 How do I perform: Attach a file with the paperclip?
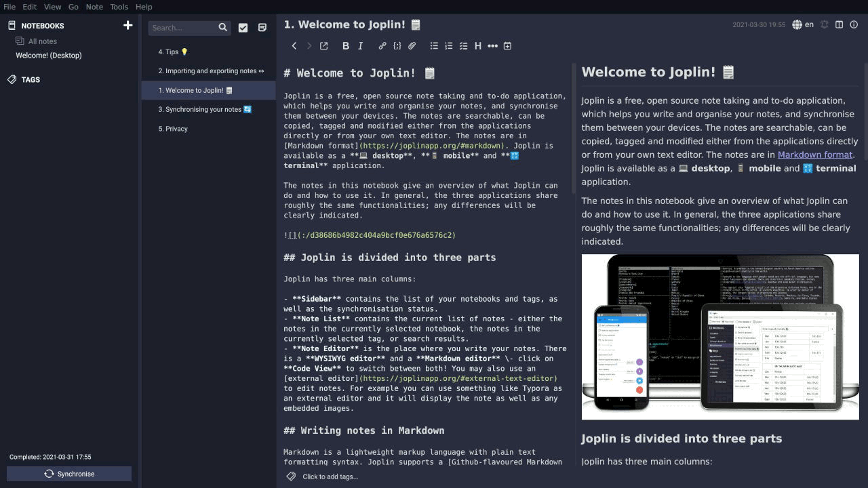[x=412, y=46]
